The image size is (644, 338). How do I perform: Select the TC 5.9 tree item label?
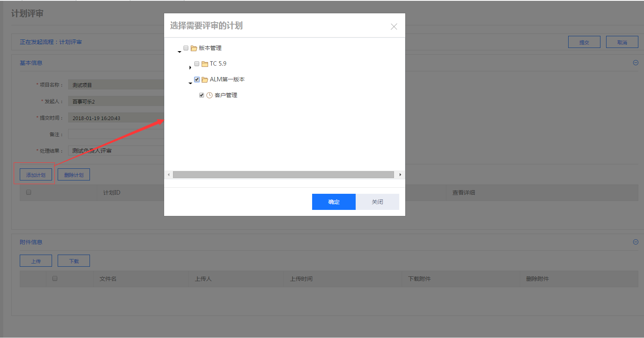[x=218, y=64]
